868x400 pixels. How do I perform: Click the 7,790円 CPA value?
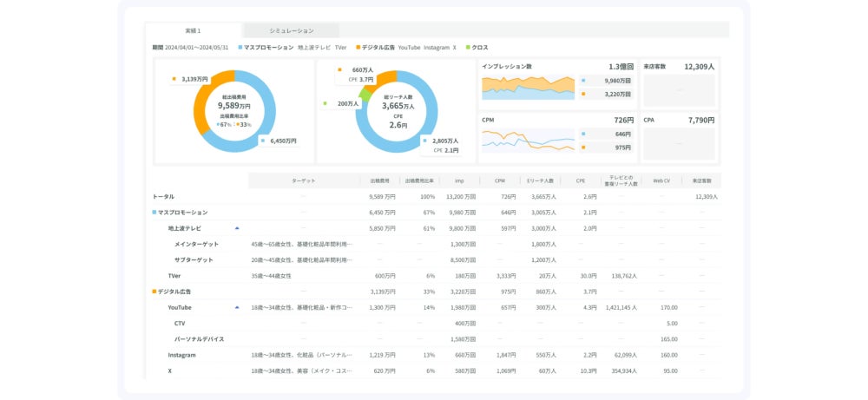(x=701, y=120)
